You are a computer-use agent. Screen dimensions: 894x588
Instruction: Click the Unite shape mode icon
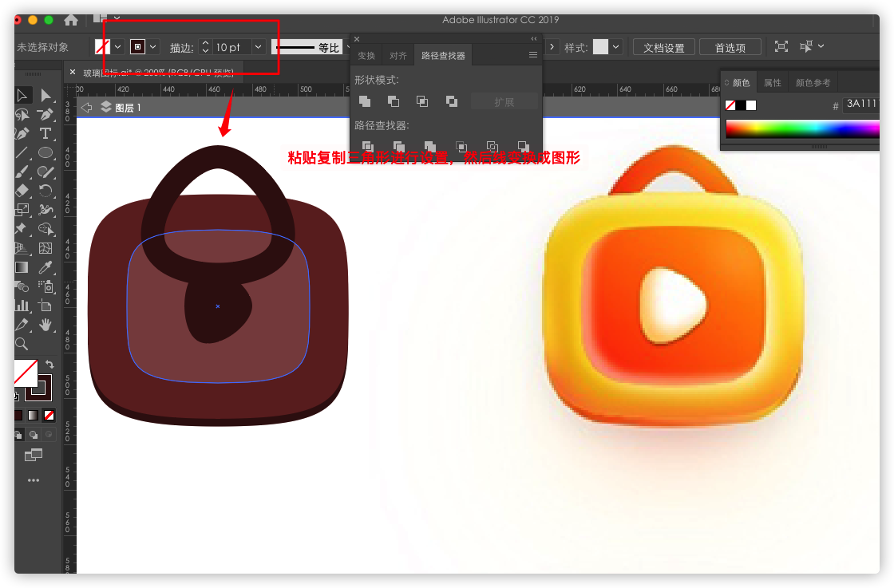tap(365, 101)
